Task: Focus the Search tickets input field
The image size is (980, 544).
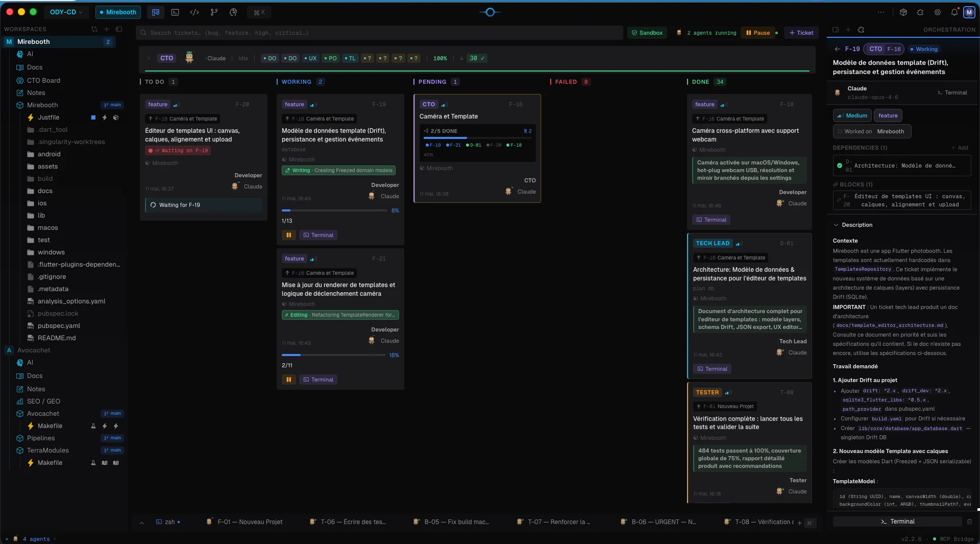Action: (379, 33)
